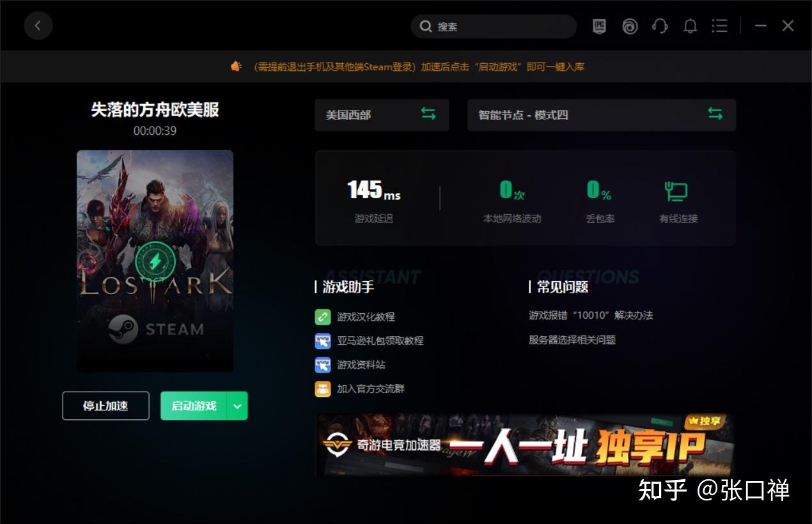Click the Lost Ark cover image

155,261
